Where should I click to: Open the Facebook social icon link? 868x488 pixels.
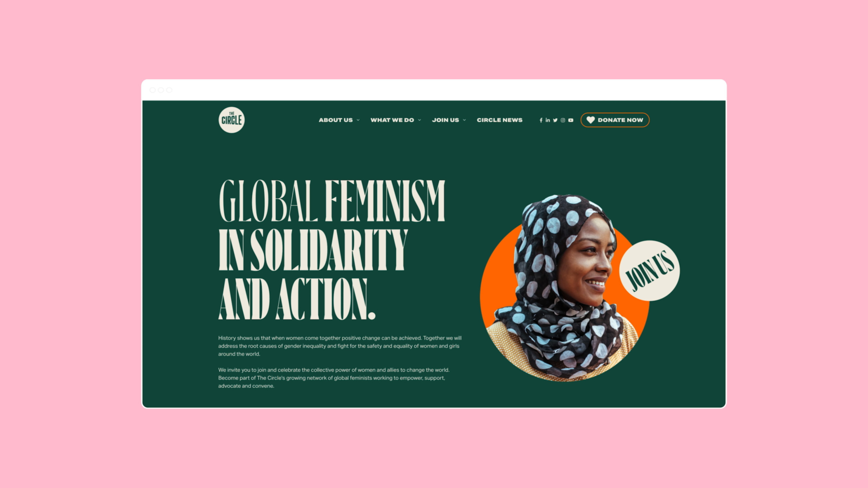tap(541, 120)
